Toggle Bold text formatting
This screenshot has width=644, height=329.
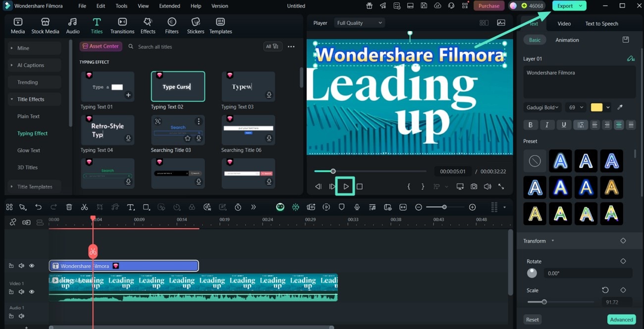point(531,125)
